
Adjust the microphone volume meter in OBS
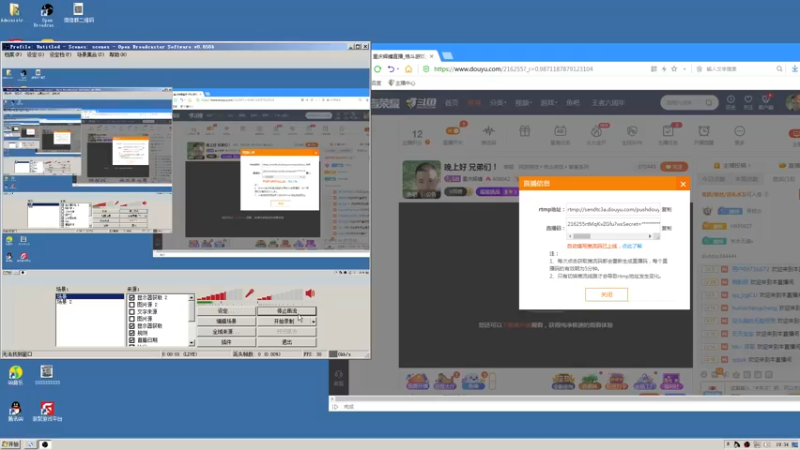click(219, 295)
